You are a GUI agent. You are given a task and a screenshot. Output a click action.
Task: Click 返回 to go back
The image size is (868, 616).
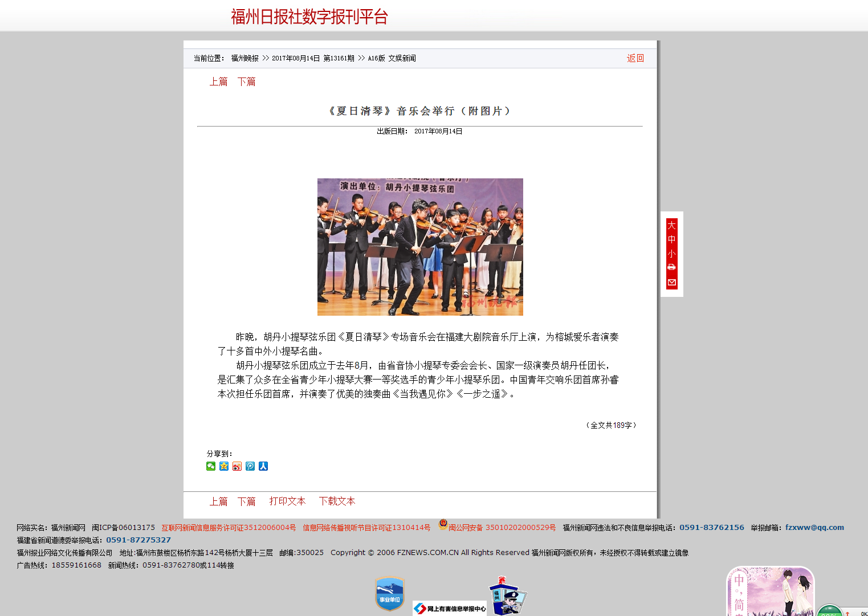635,58
